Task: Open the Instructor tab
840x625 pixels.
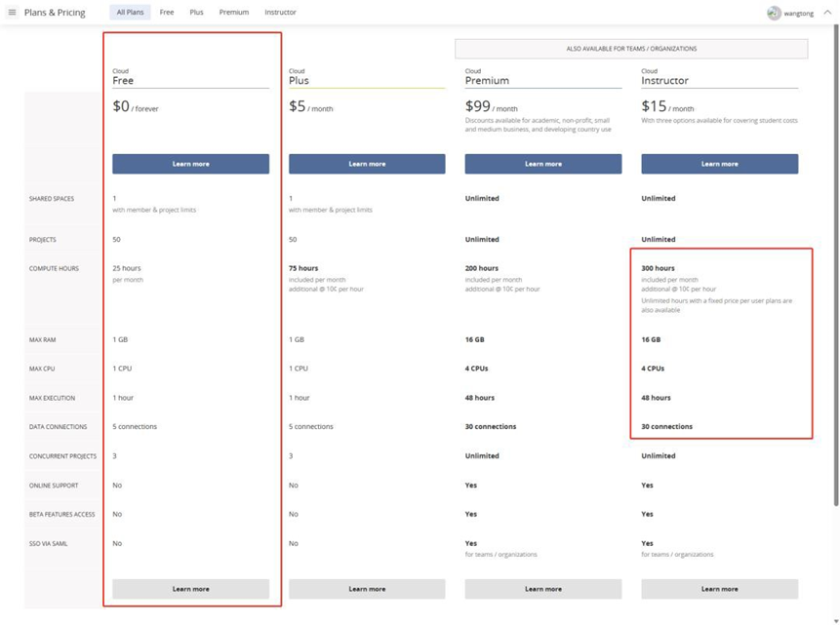Action: [x=280, y=13]
